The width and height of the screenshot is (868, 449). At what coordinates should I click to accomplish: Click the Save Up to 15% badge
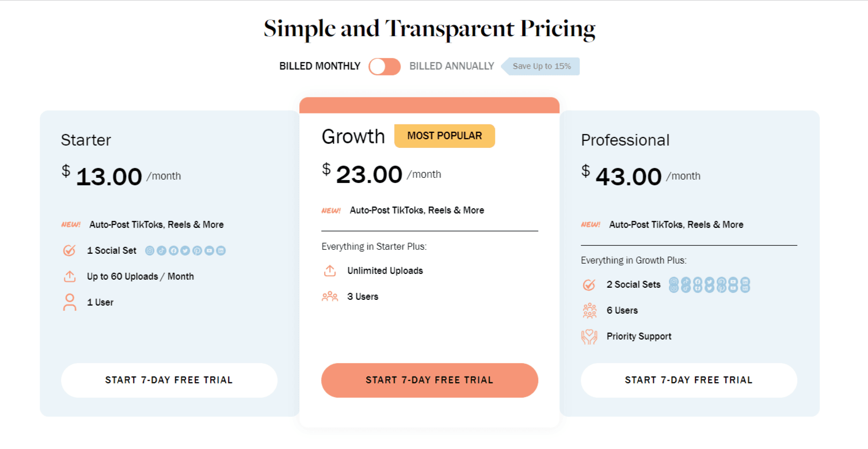coord(540,66)
